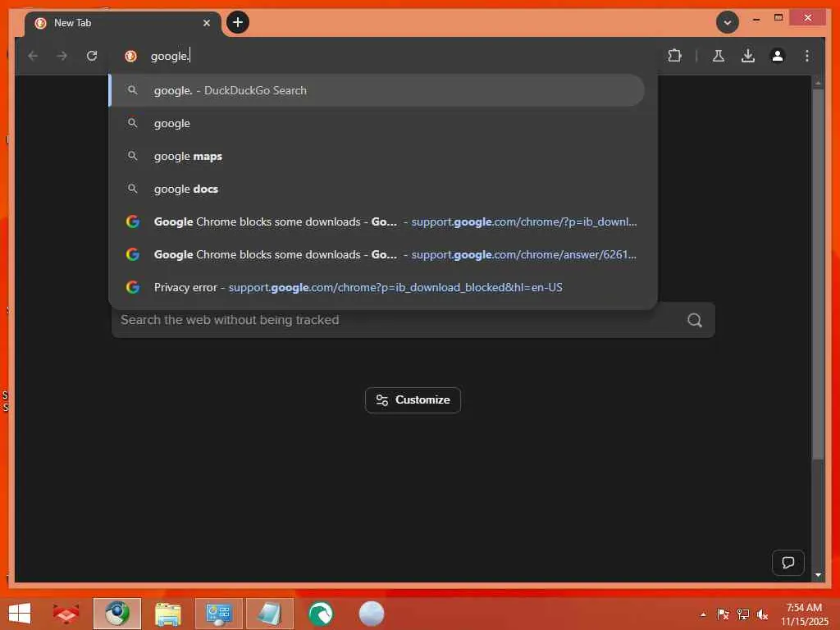Select the 'google docs' suggestion
This screenshot has width=840, height=630.
pyautogui.click(x=377, y=189)
